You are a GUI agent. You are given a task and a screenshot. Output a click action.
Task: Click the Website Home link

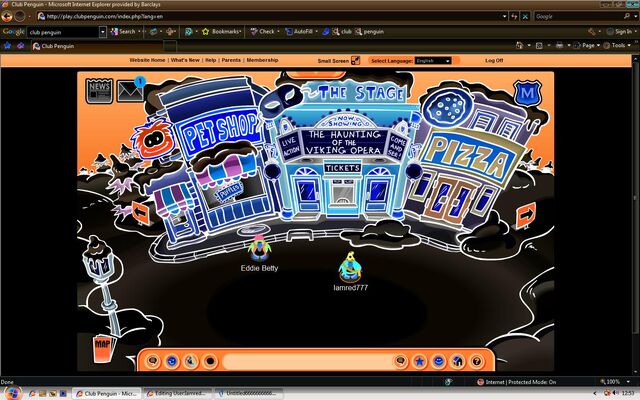click(x=147, y=60)
